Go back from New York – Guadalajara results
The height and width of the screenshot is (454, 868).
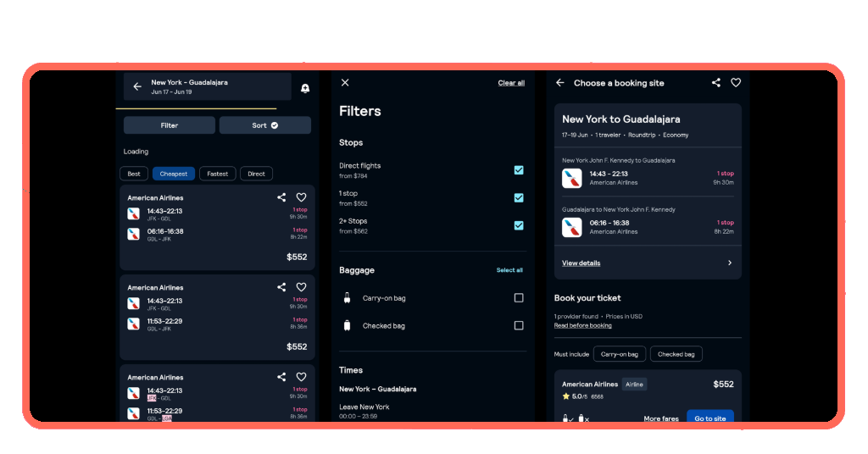(137, 86)
